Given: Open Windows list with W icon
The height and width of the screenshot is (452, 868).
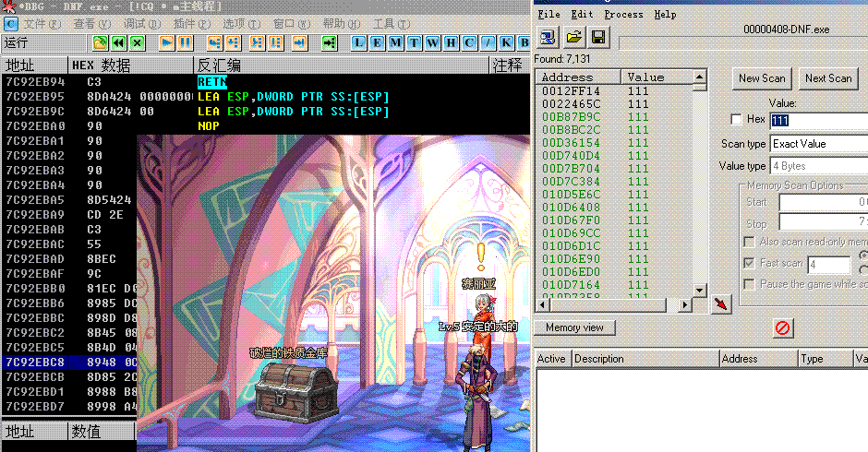Looking at the screenshot, I should [x=432, y=43].
